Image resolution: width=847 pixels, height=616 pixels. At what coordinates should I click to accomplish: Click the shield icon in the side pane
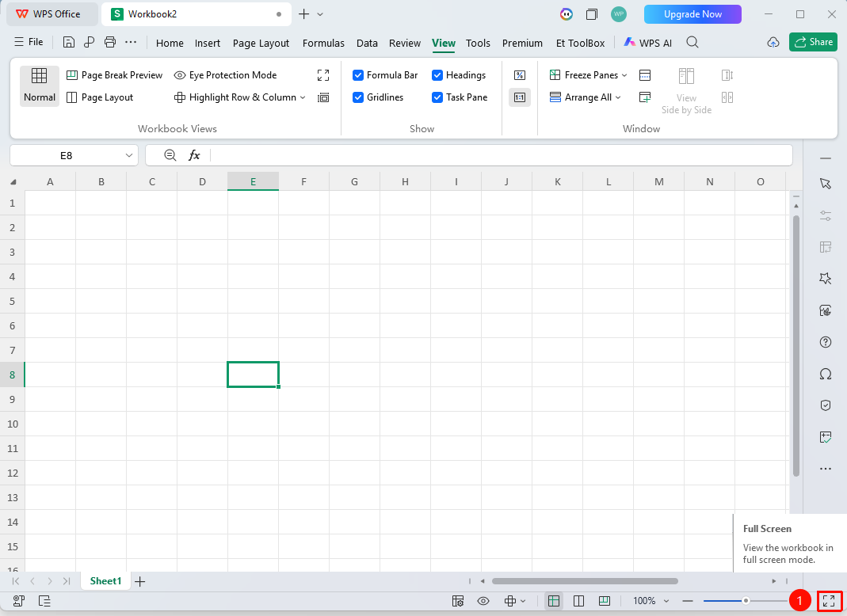pyautogui.click(x=826, y=405)
